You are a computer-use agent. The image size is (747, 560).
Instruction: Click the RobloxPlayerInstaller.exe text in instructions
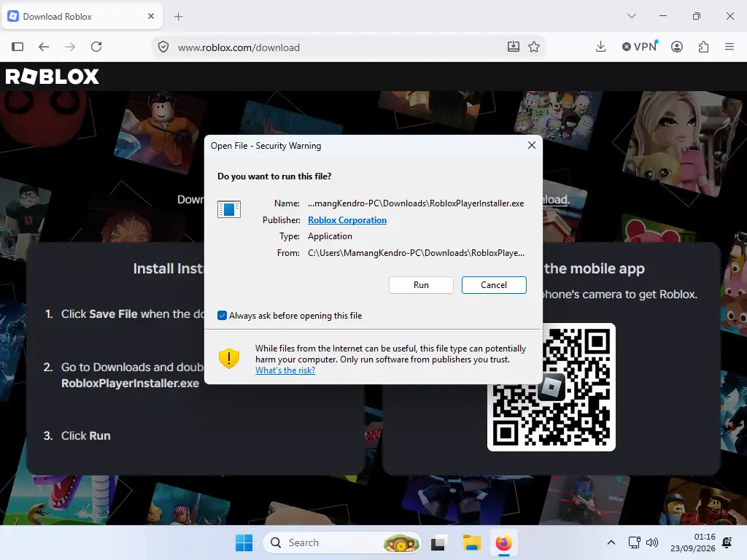click(130, 384)
